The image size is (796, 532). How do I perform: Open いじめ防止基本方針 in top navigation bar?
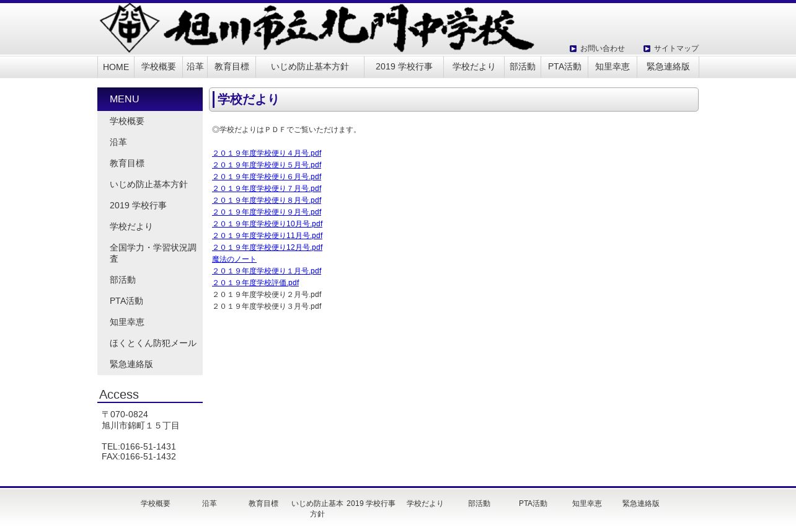click(310, 67)
